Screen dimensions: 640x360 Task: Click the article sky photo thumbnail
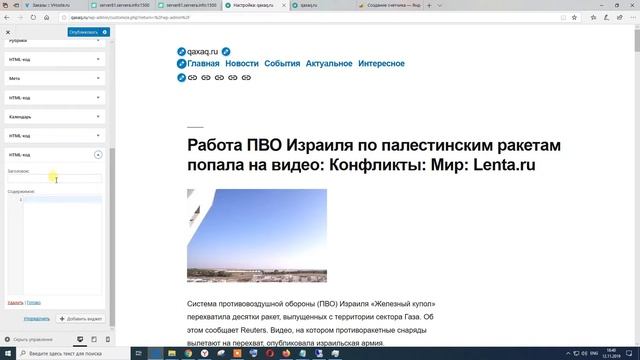point(257,236)
